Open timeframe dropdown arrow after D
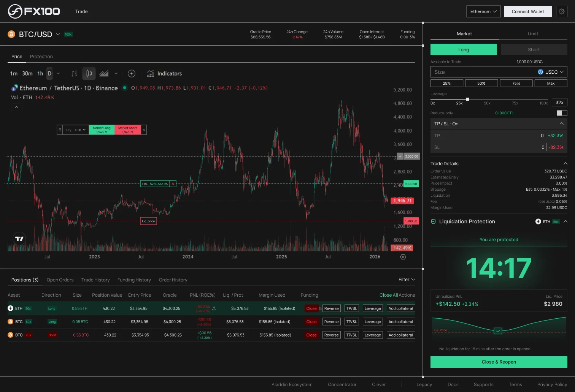 [x=58, y=73]
